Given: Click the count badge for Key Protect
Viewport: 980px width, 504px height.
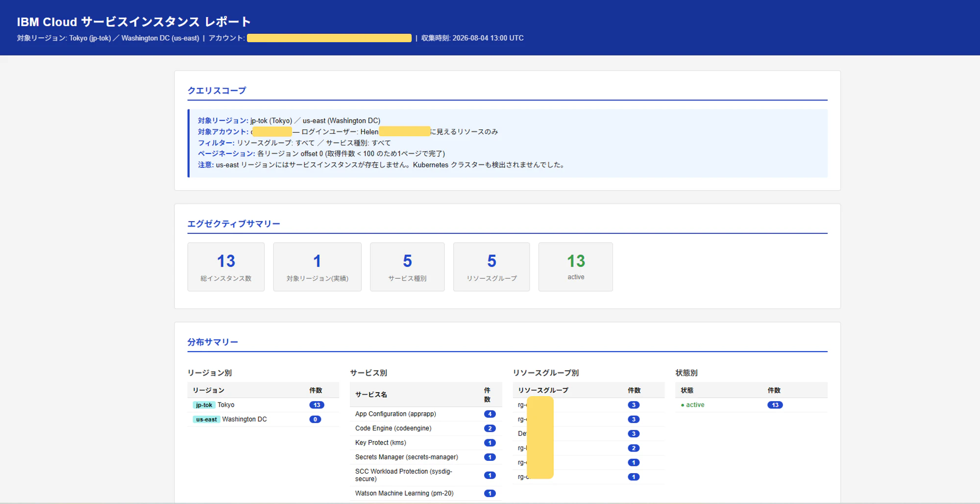Looking at the screenshot, I should (490, 443).
